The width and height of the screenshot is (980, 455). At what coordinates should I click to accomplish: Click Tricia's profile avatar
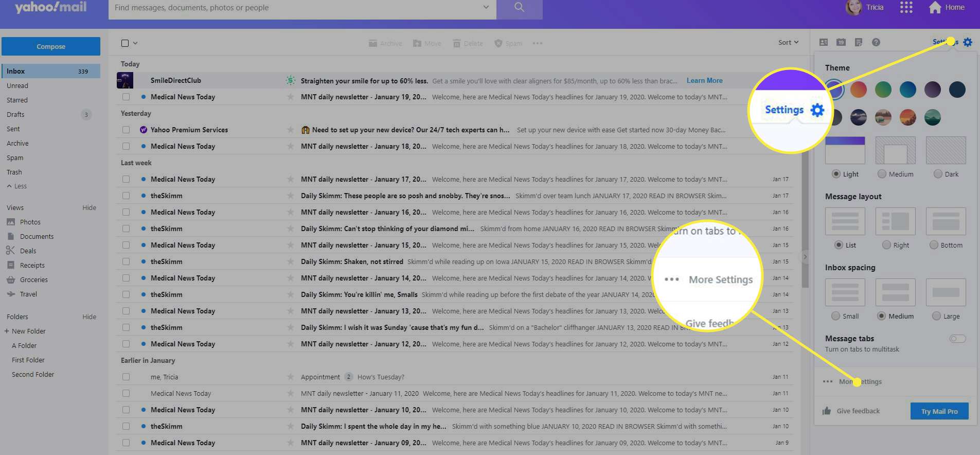[853, 7]
